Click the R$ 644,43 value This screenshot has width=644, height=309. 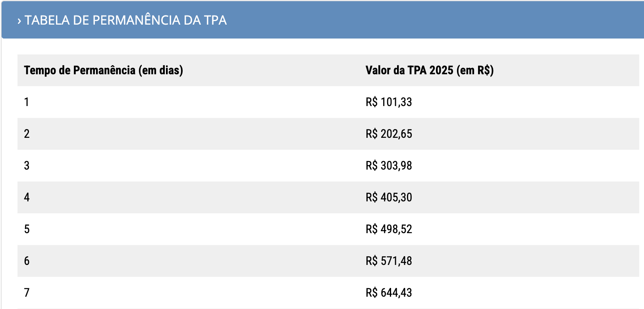[389, 293]
